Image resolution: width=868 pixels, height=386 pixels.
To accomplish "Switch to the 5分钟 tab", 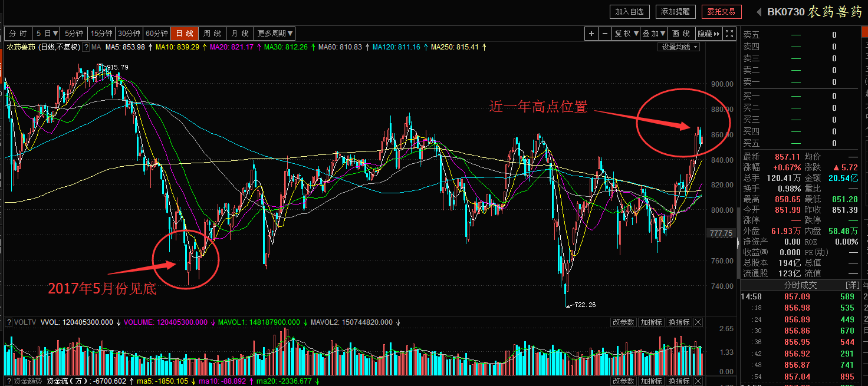I will (74, 34).
